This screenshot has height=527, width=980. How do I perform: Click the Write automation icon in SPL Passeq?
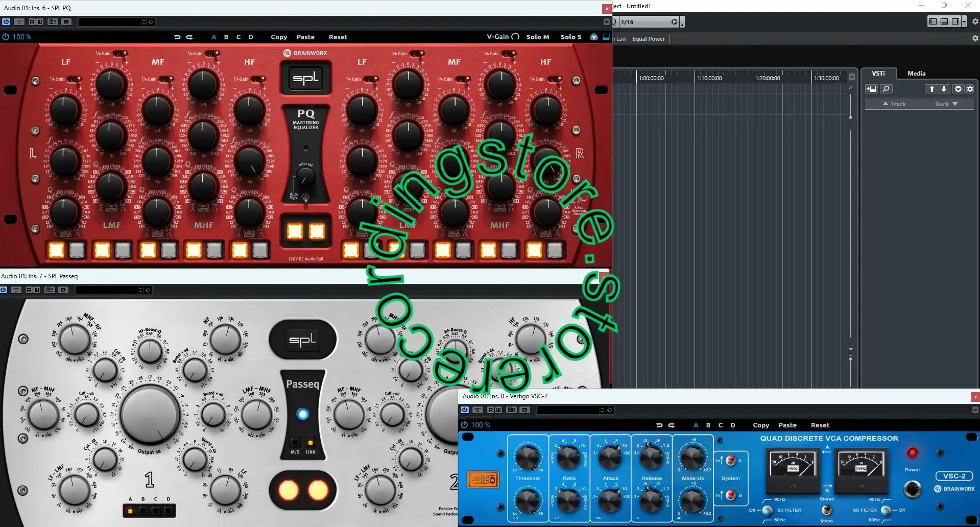point(36,290)
